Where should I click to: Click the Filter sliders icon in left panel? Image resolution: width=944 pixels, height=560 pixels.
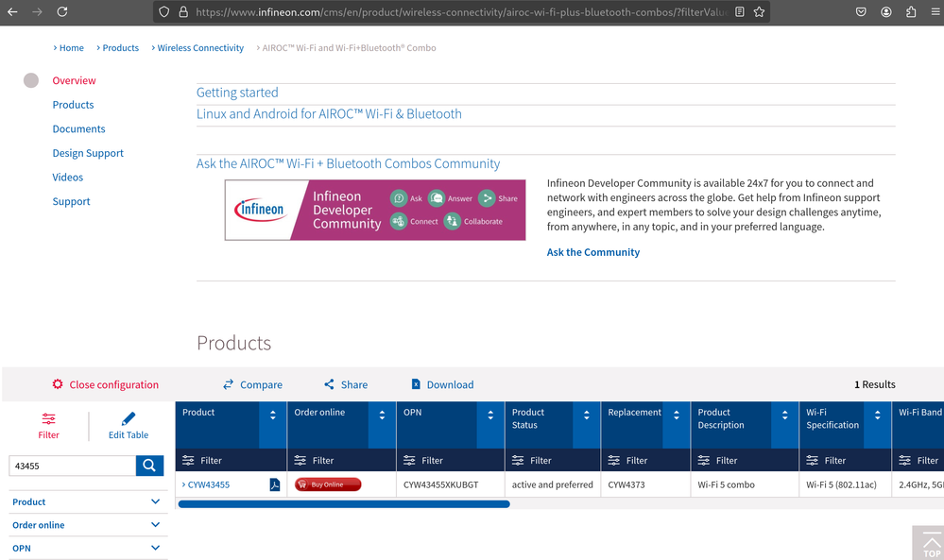[48, 418]
